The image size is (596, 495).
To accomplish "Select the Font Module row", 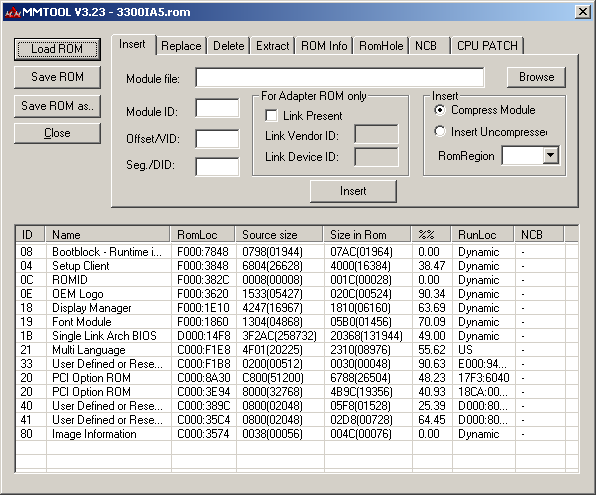I will pyautogui.click(x=297, y=322).
